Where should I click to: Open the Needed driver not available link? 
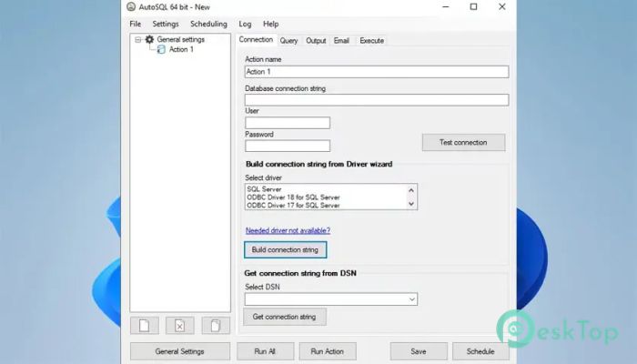(x=288, y=231)
